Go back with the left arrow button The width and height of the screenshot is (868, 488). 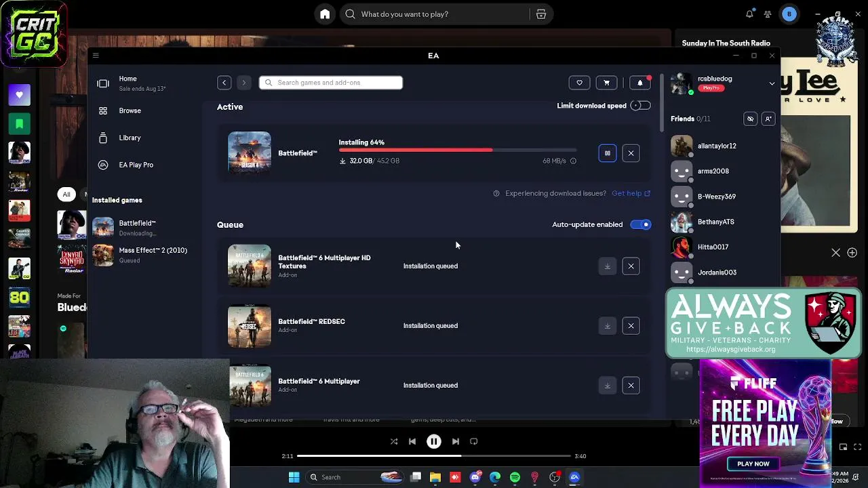coord(224,83)
